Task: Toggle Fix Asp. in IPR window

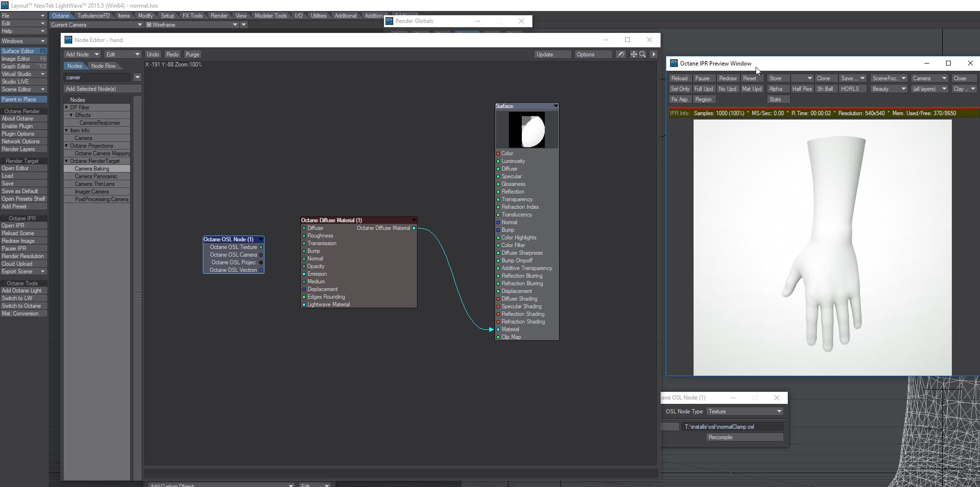Action: [680, 99]
